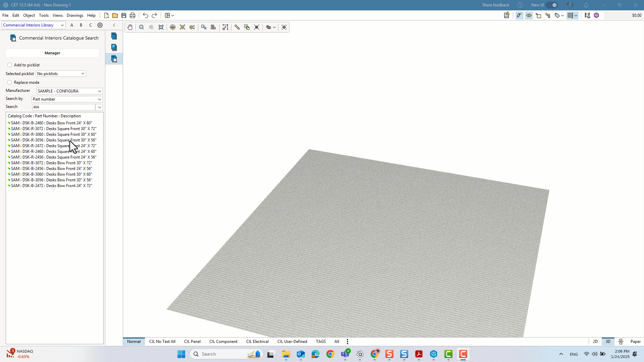
Task: Click the note tag square icon
Action: tap(539, 15)
